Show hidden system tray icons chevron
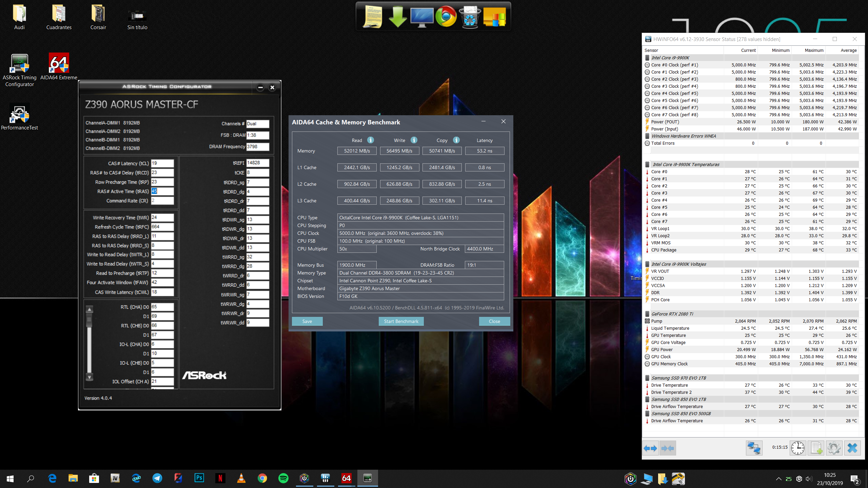The image size is (868, 488). pyautogui.click(x=778, y=479)
